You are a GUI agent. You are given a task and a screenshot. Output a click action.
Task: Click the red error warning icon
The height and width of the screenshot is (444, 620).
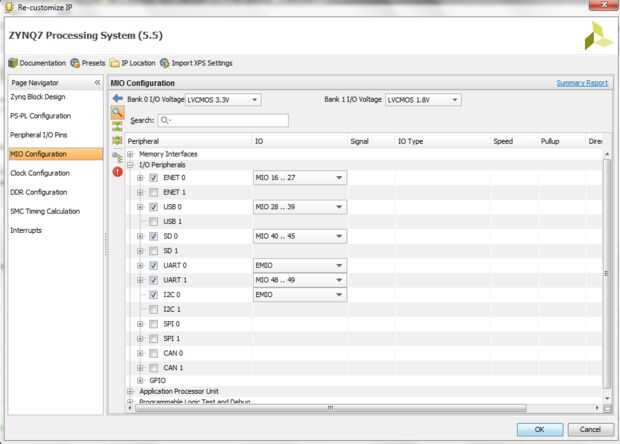[117, 172]
